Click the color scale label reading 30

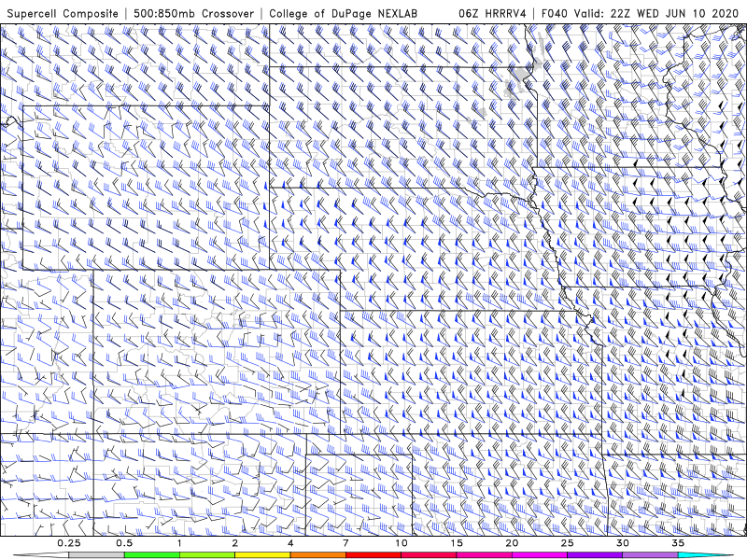coord(623,543)
